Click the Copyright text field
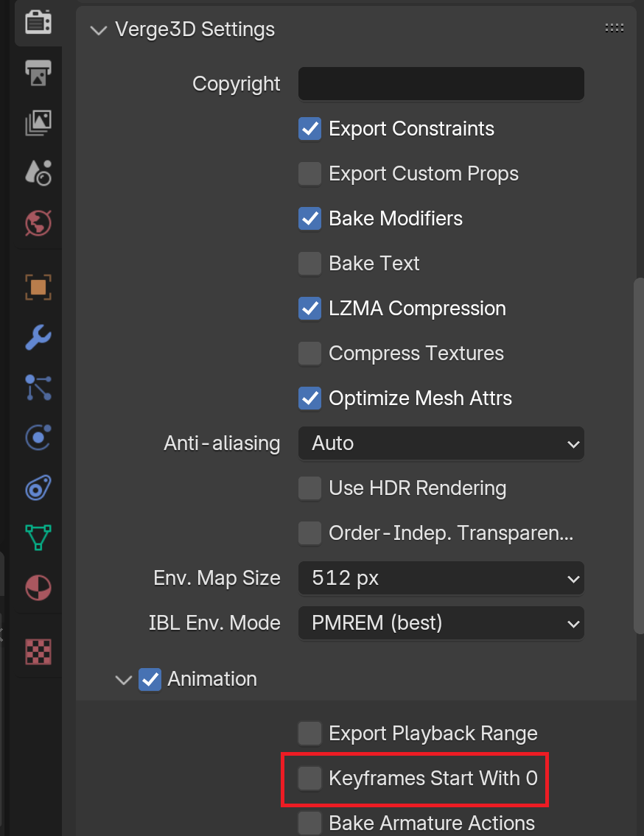This screenshot has width=644, height=836. 441,84
